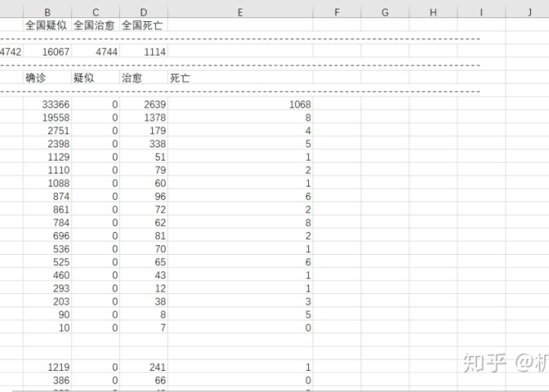Click the cell labeled 全国治愈
The image size is (549, 392).
pos(96,25)
